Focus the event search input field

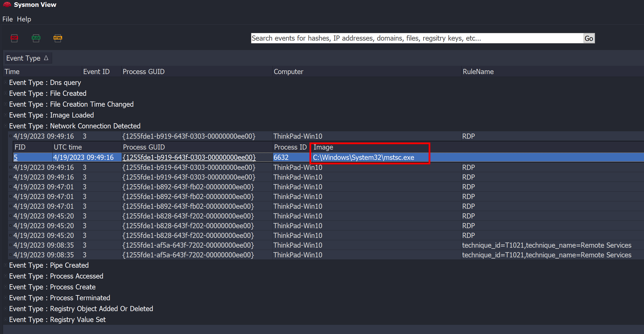417,38
